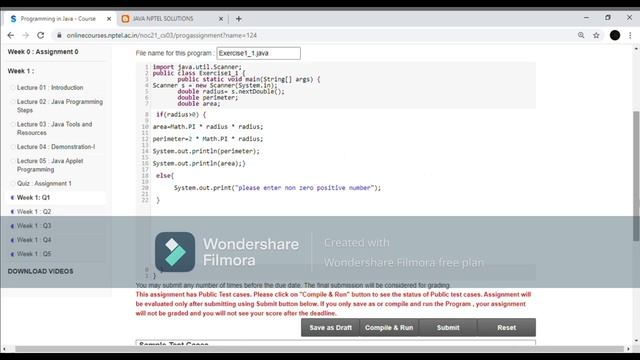Click the vertical page scrollbar thumb

[636, 176]
